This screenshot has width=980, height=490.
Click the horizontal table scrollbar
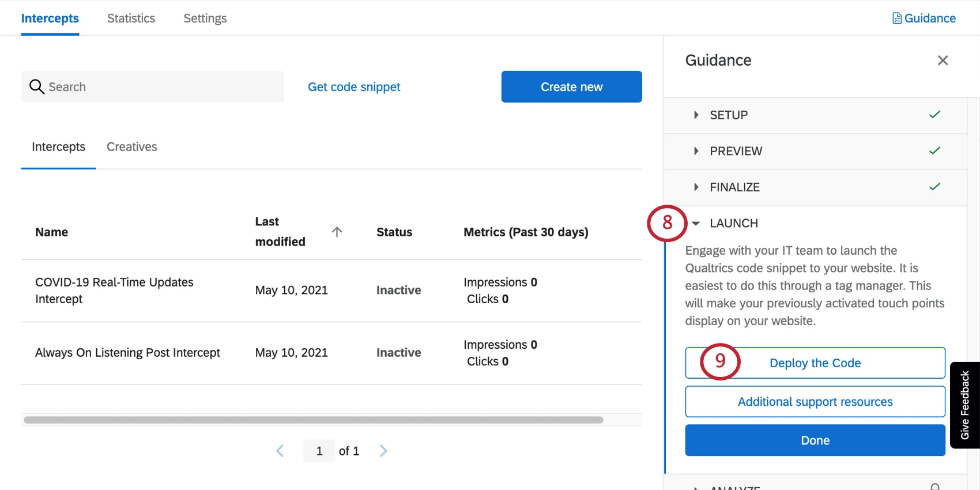[313, 420]
